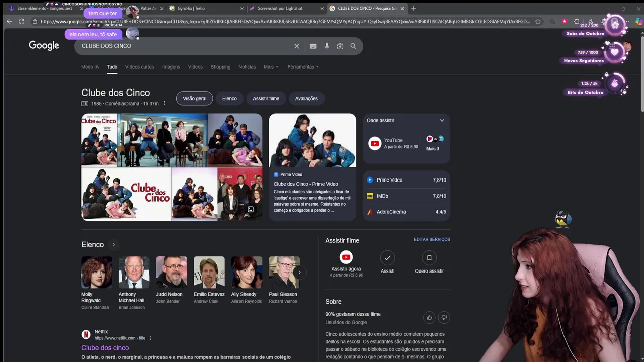Click the CLUBE DOS CINCO search field

click(x=186, y=46)
